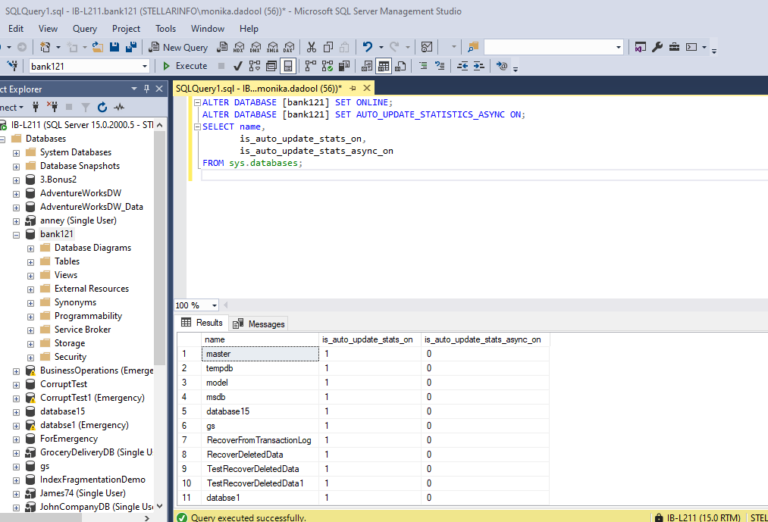Click the Include Actual Execution Plan icon
The image size is (768, 522).
tap(311, 66)
